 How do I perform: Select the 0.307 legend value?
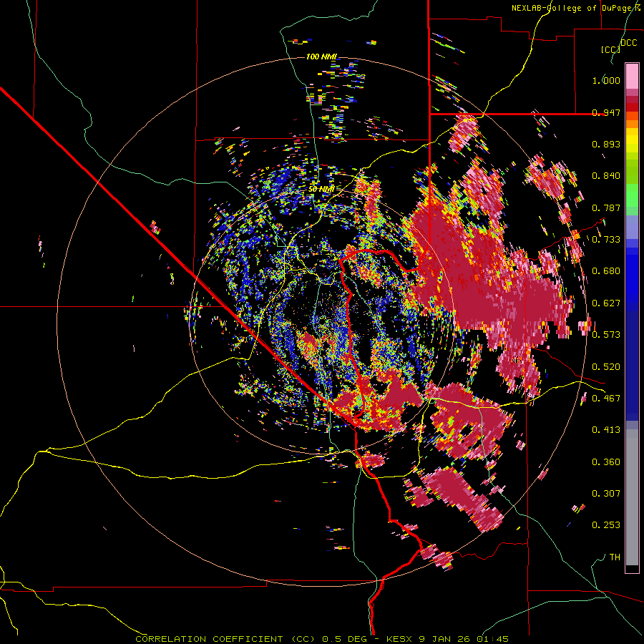[x=606, y=494]
